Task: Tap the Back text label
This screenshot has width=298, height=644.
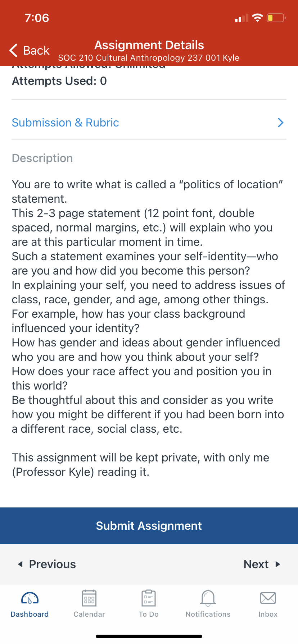Action: 36,50
